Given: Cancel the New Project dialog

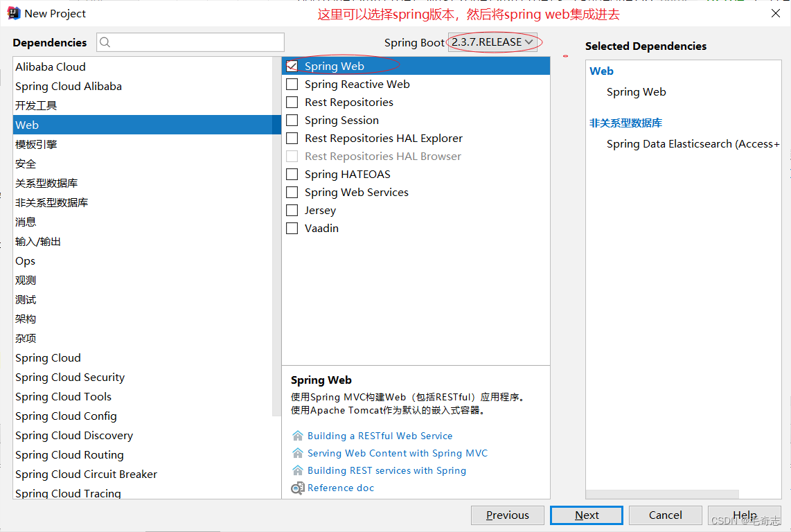Looking at the screenshot, I should (x=666, y=515).
